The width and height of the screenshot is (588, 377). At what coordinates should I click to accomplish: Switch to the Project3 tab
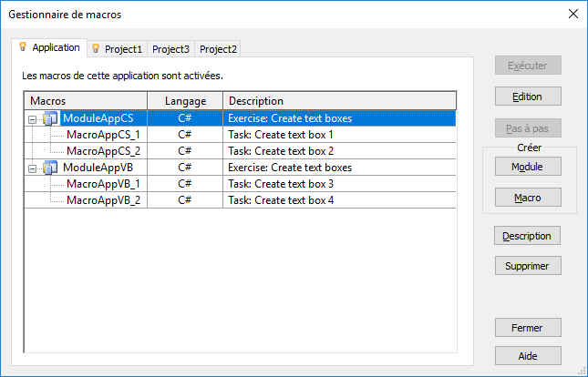(x=170, y=49)
